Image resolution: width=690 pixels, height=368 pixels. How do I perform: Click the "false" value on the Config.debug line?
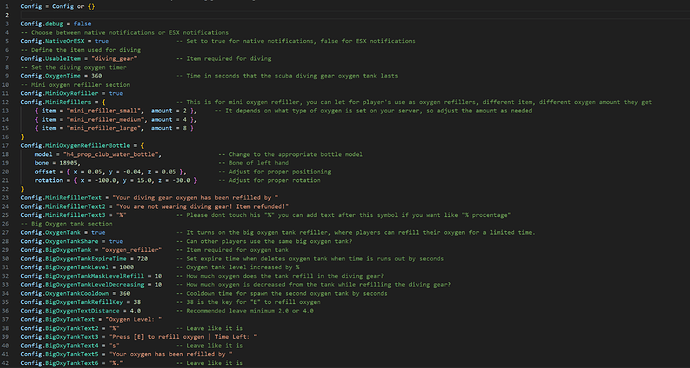(x=82, y=24)
